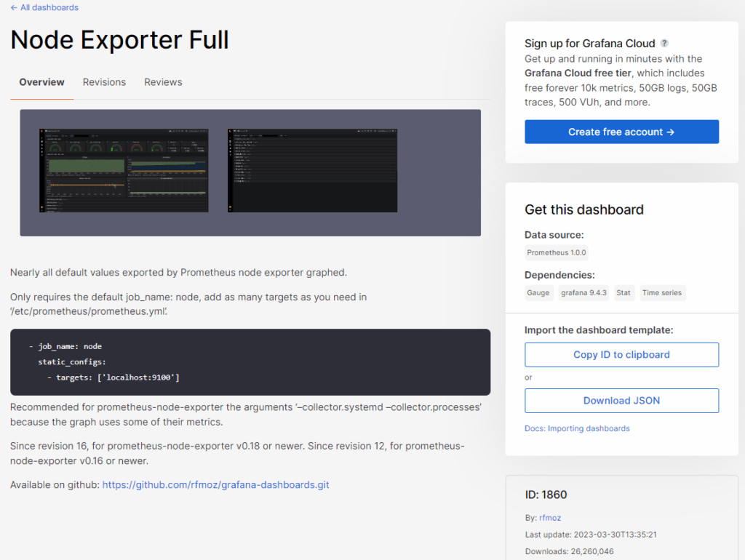Open Docs: Importing dashboards link
Image resolution: width=745 pixels, height=560 pixels.
click(577, 428)
